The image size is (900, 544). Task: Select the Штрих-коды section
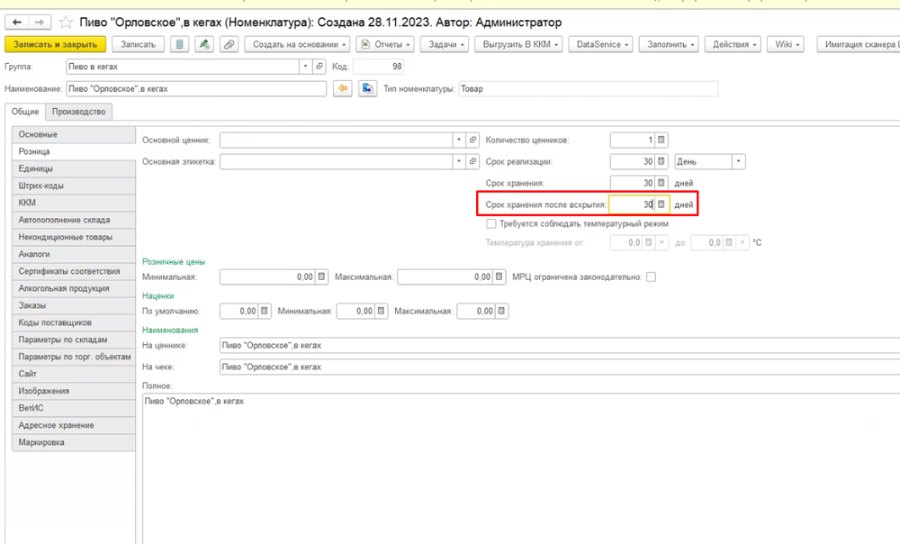pyautogui.click(x=73, y=185)
